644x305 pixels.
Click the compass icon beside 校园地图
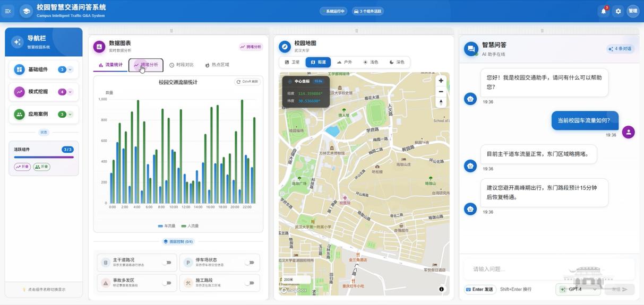click(x=285, y=47)
